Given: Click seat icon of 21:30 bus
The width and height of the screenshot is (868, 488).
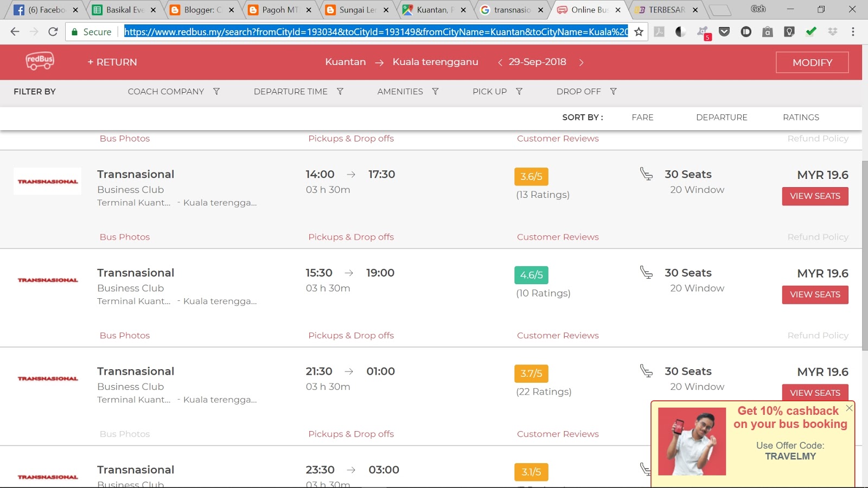Looking at the screenshot, I should (646, 371).
